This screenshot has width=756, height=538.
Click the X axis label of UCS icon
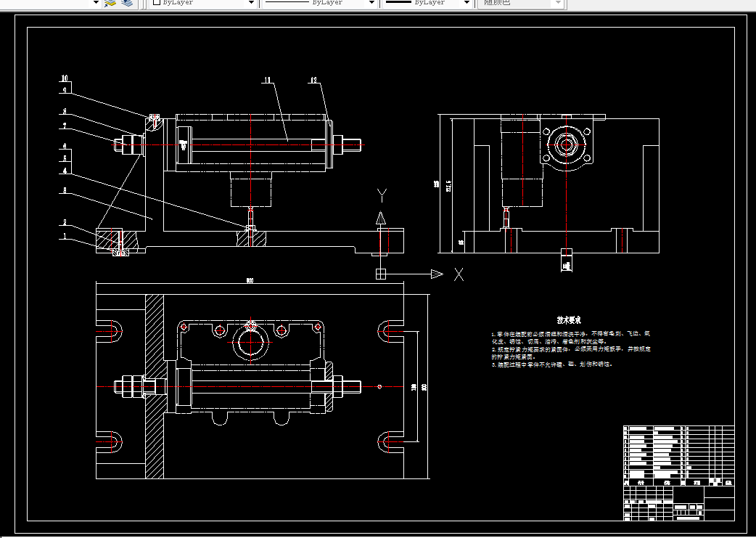(x=459, y=274)
